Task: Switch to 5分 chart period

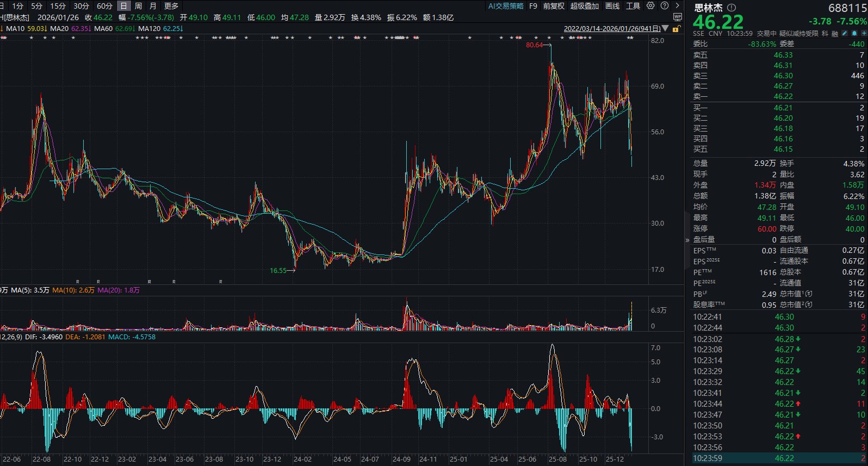Action: tap(36, 6)
